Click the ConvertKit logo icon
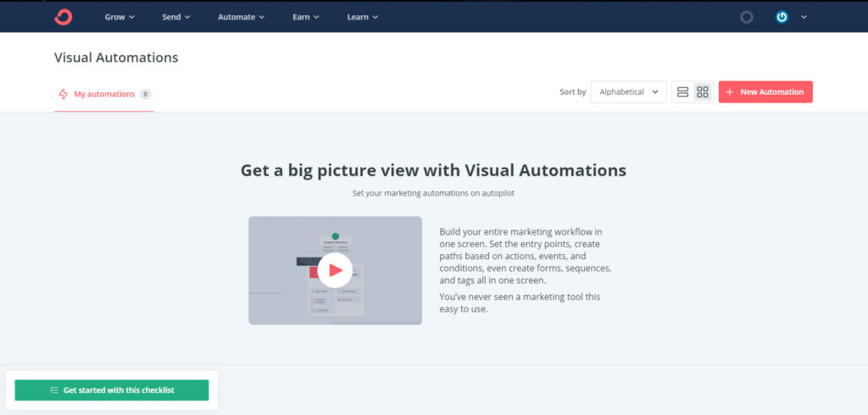 [x=64, y=17]
